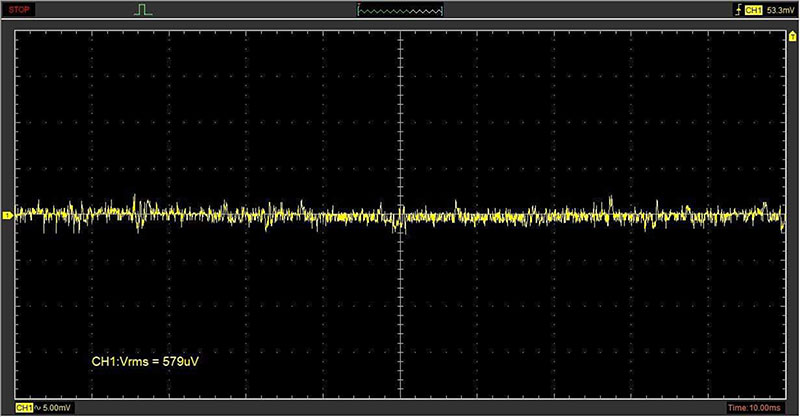
Task: Click the left bracket of the memory bar
Action: (x=359, y=10)
